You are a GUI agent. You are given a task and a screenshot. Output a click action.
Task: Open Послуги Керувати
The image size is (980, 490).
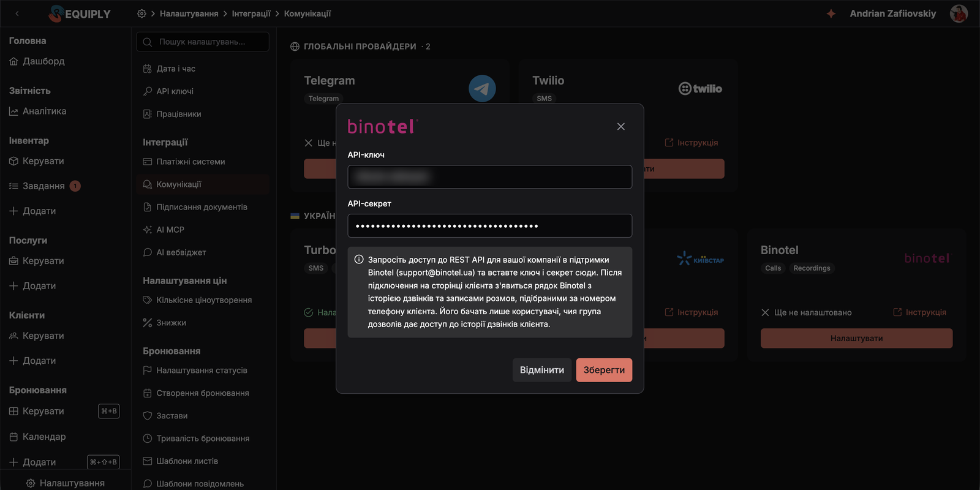pyautogui.click(x=36, y=261)
